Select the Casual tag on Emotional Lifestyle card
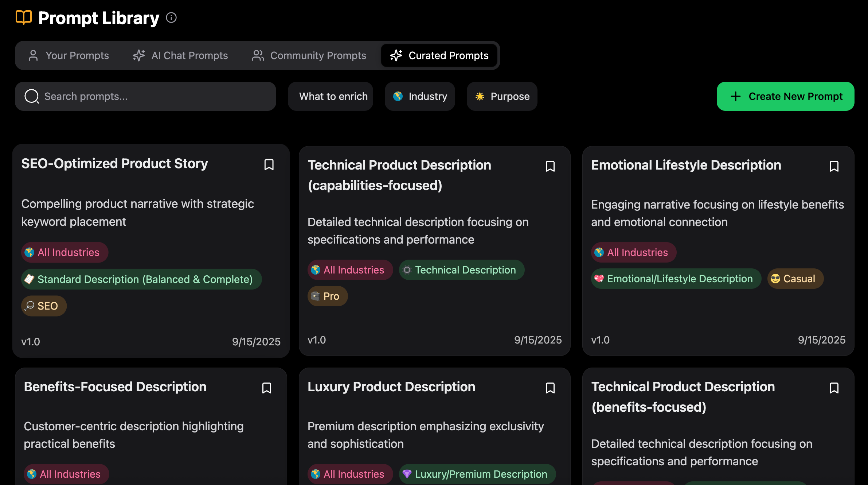 point(795,279)
